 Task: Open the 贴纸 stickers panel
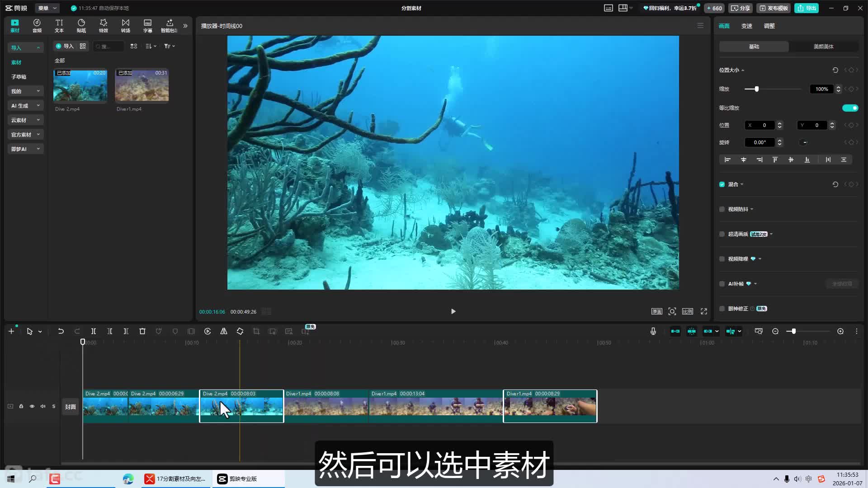click(x=81, y=26)
